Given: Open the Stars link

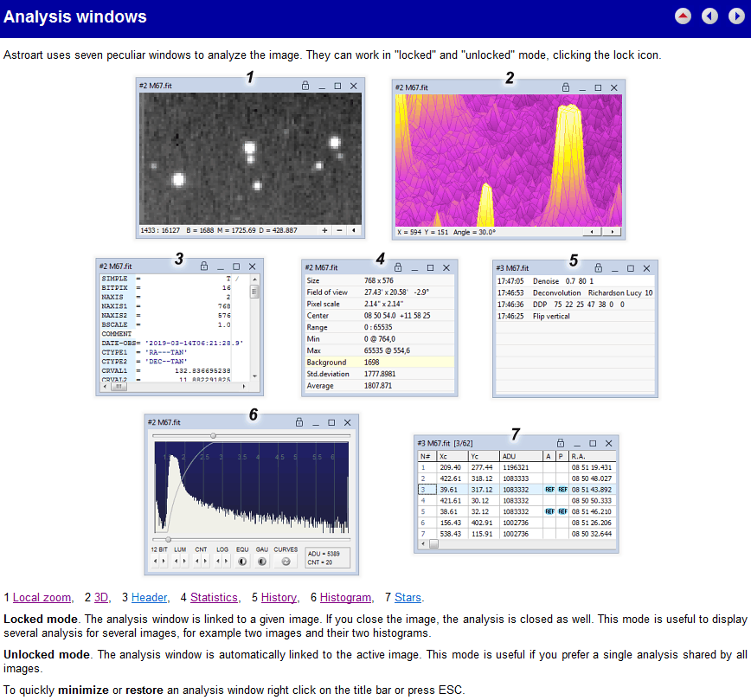Looking at the screenshot, I should pos(408,598).
